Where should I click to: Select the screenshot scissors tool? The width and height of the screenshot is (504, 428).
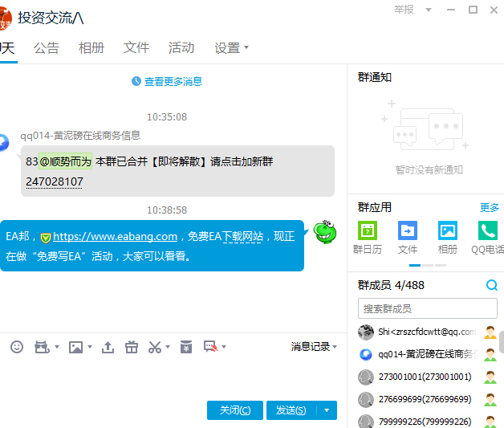point(155,347)
